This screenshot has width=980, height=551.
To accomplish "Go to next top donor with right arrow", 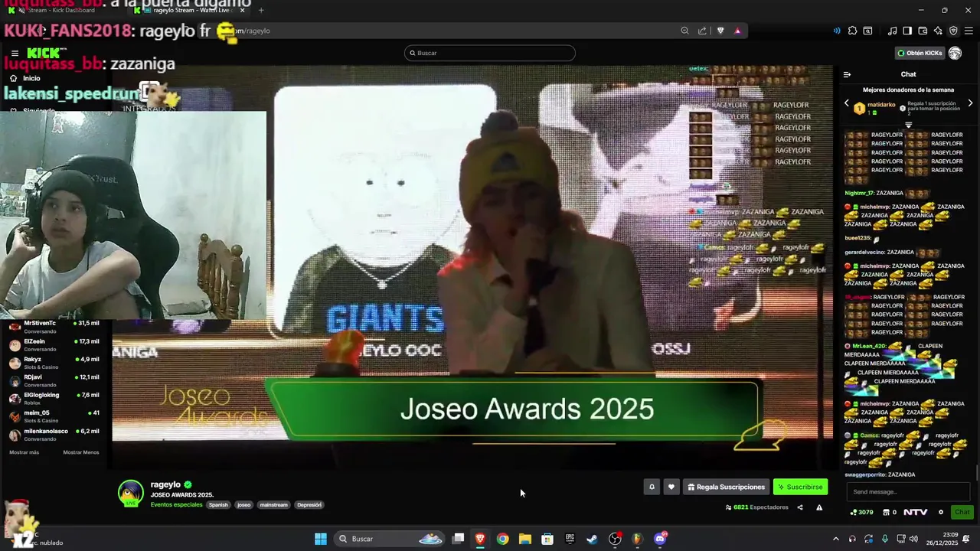I will (x=970, y=103).
